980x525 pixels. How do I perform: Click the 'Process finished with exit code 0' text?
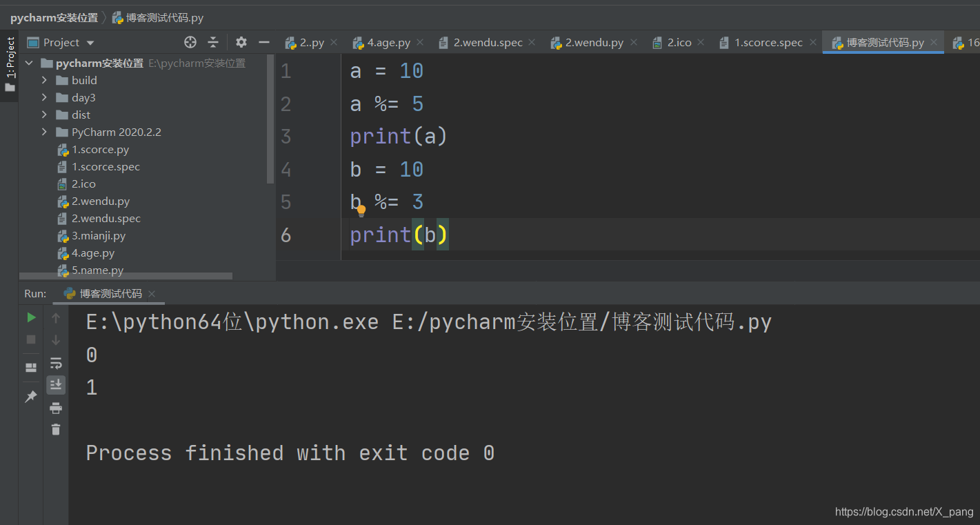(290, 453)
